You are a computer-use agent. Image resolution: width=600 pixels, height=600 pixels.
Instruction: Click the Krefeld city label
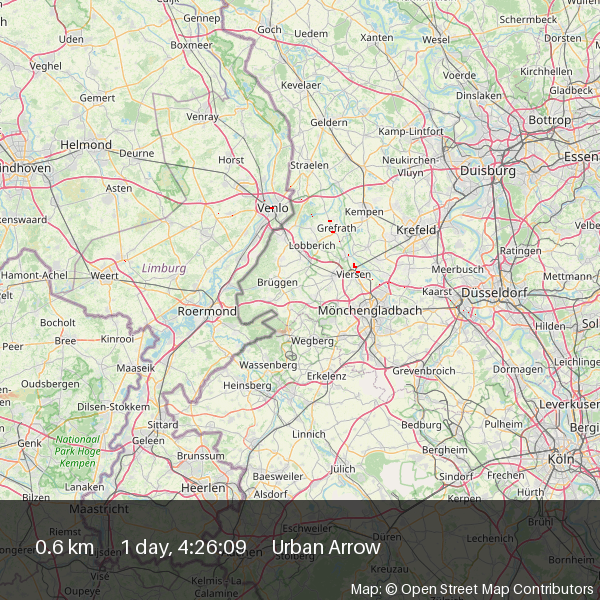pos(417,230)
